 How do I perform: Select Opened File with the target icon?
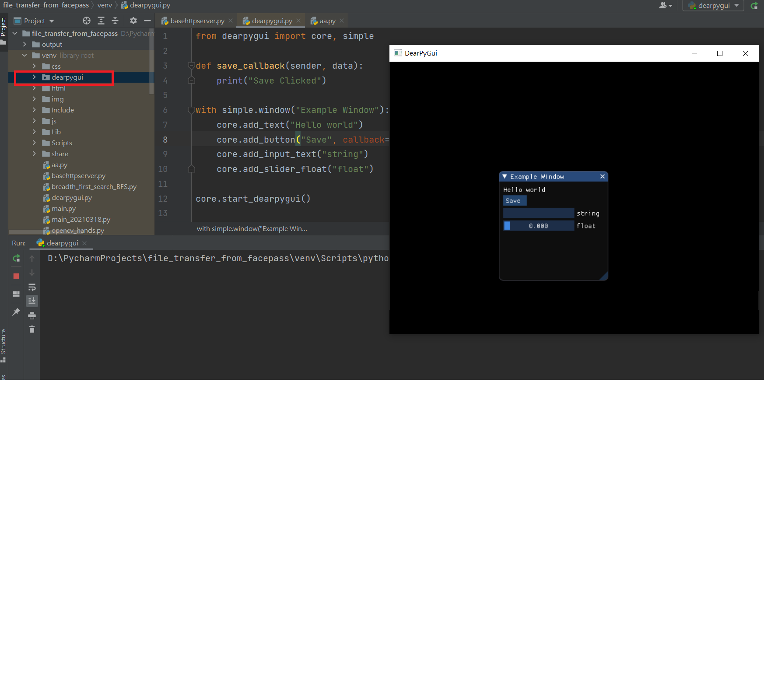coord(86,21)
